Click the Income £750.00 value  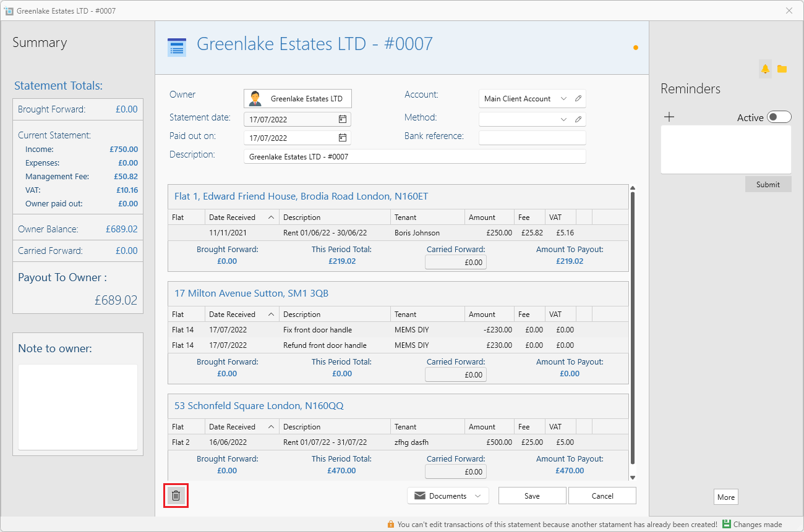coord(124,150)
